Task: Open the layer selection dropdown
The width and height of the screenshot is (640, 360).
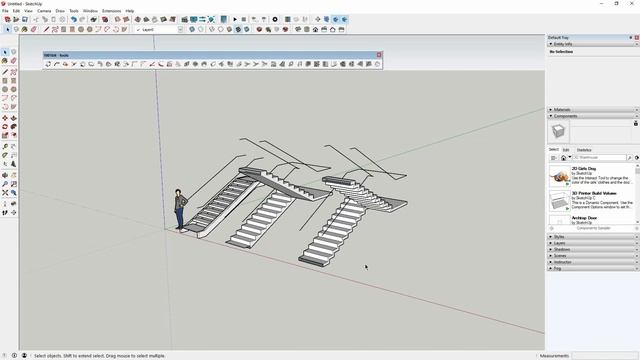Action: [x=180, y=29]
